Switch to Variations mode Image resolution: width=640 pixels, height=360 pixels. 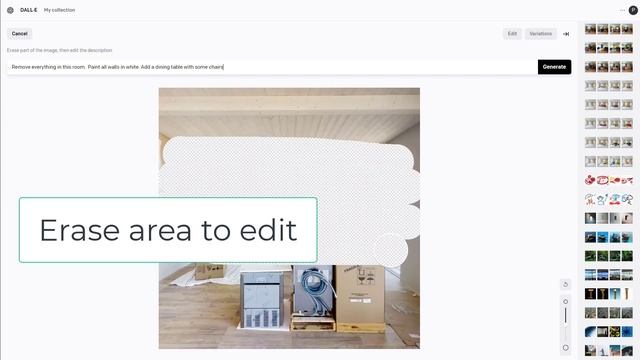[x=540, y=34]
